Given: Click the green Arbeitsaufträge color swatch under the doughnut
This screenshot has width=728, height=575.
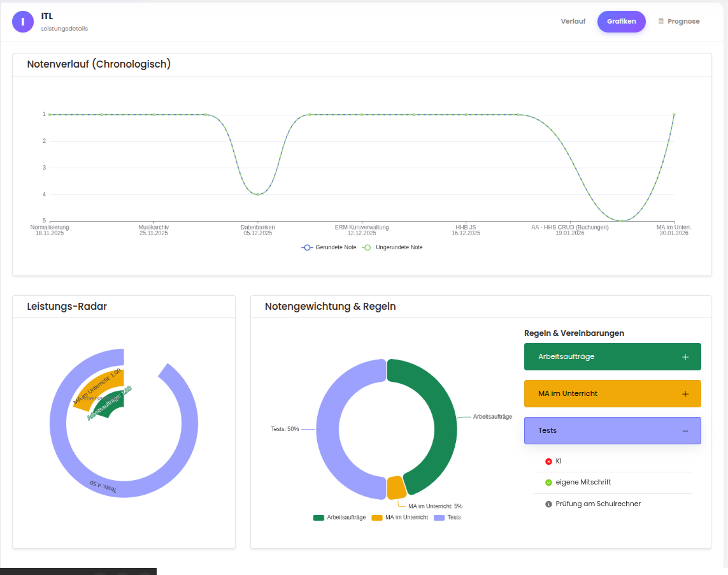Looking at the screenshot, I should tap(318, 517).
